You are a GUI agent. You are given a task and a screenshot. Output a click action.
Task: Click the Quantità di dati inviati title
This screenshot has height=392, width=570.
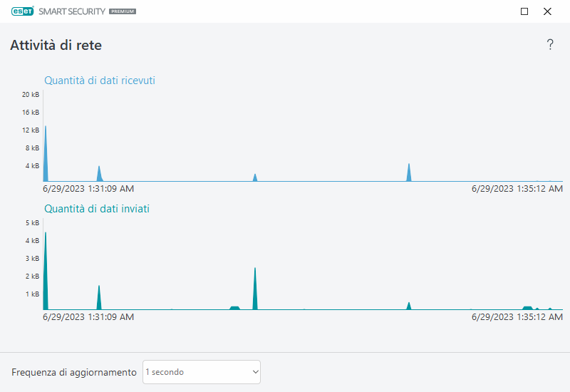coord(97,209)
